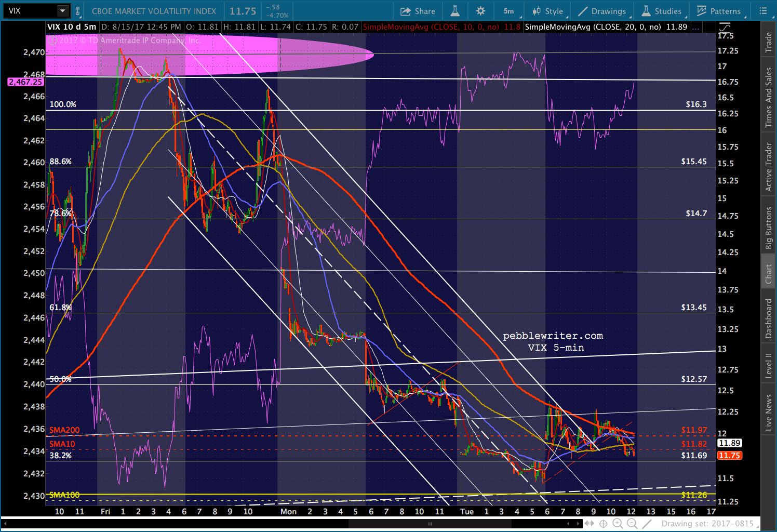Open the Drawing set 2017-0815 selector
777x532 pixels.
click(x=707, y=524)
